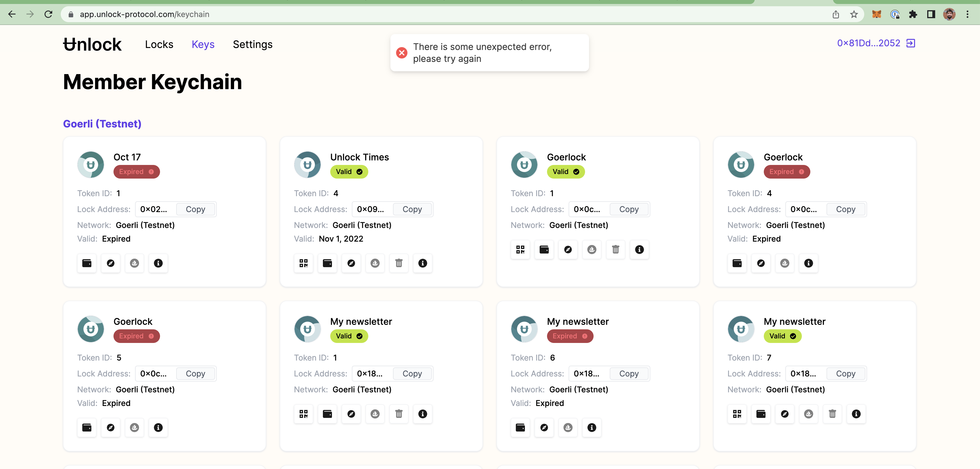This screenshot has height=469, width=980.
Task: Click trash icon on My newsletter Token 1
Action: (398, 414)
